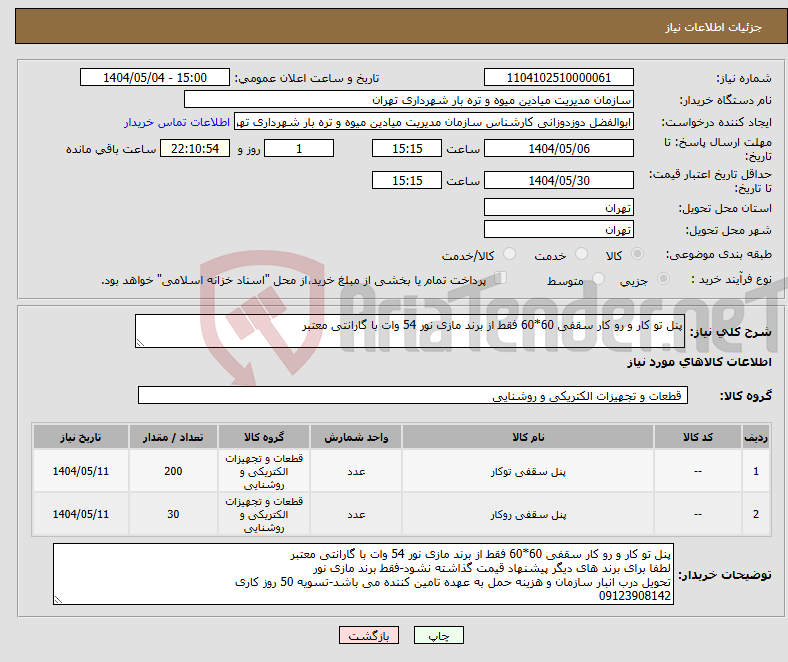Screen dimensions: 788x662
Task: Select the متوسط purchase type radio
Action: coord(598,278)
